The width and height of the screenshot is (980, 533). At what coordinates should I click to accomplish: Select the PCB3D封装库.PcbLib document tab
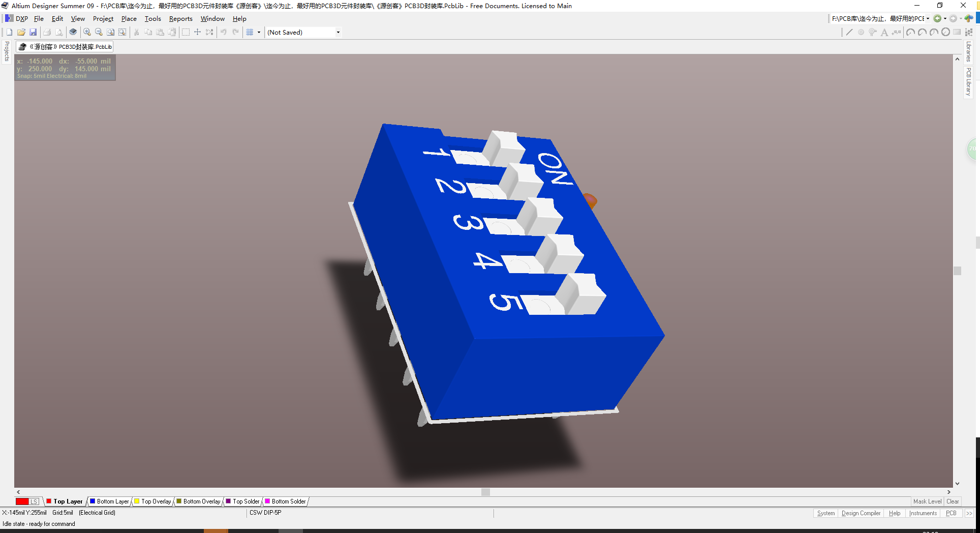[65, 47]
